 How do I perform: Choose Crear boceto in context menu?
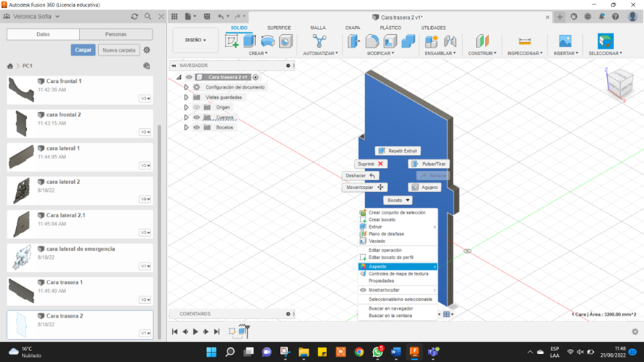(398, 220)
